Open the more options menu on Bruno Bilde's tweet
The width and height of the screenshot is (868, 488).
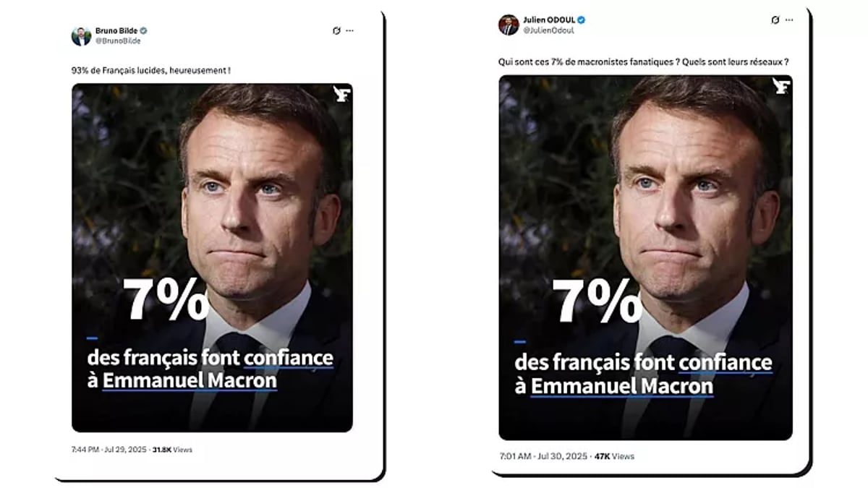pos(349,30)
